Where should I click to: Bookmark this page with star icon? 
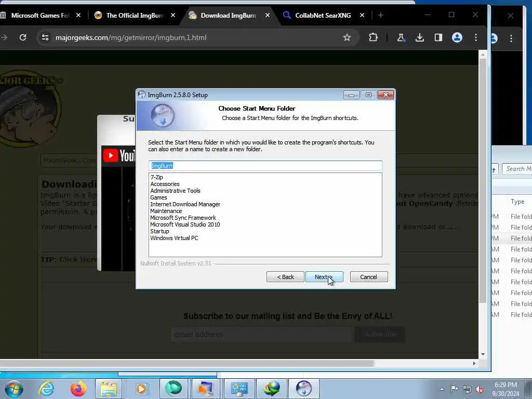coord(347,37)
